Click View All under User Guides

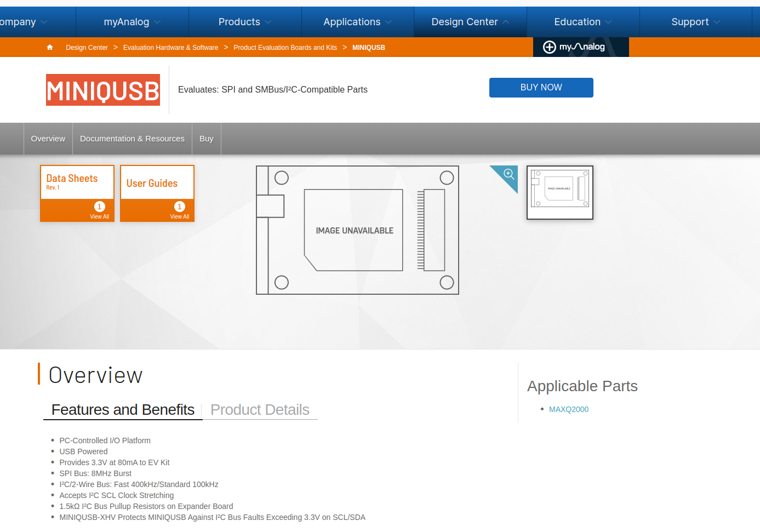(x=179, y=217)
